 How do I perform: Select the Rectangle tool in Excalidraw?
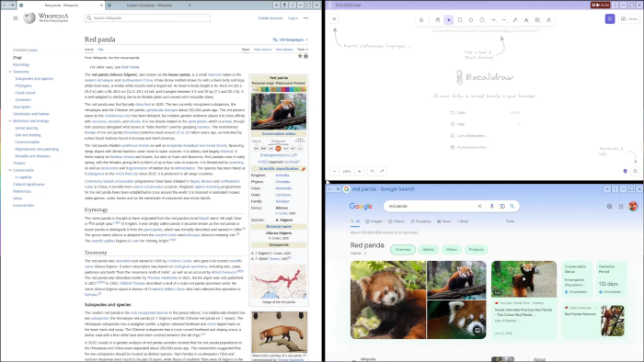(x=460, y=19)
